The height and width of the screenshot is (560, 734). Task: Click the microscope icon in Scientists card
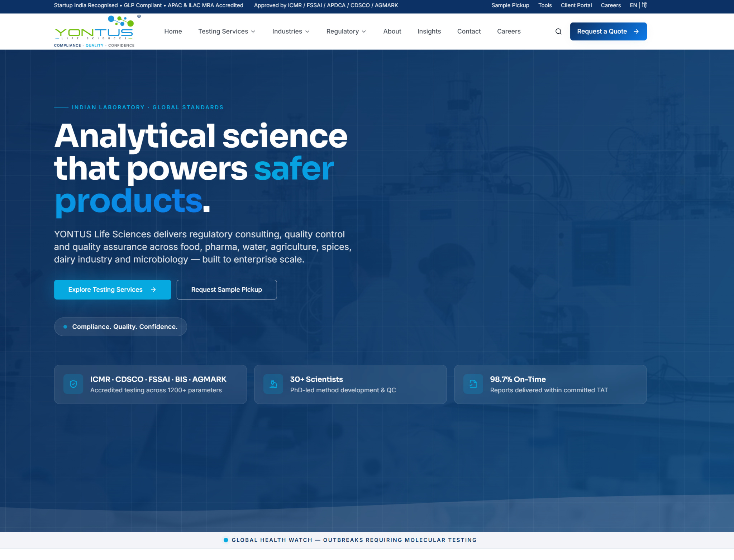(x=273, y=384)
